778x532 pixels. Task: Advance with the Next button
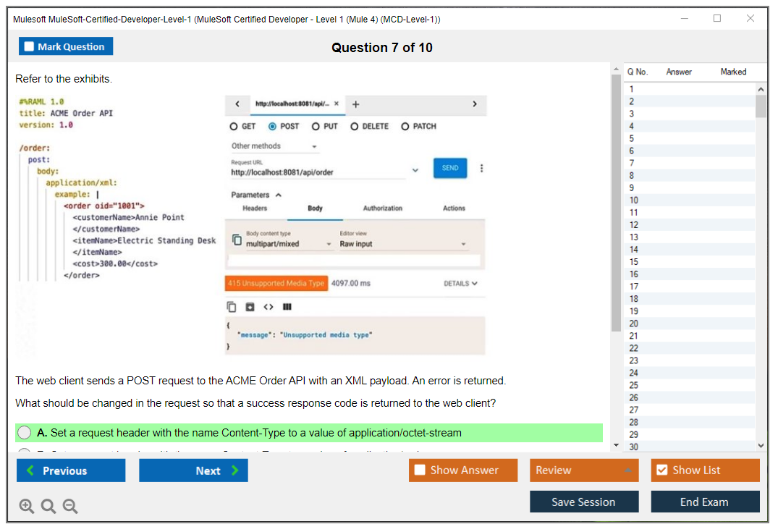pos(193,470)
